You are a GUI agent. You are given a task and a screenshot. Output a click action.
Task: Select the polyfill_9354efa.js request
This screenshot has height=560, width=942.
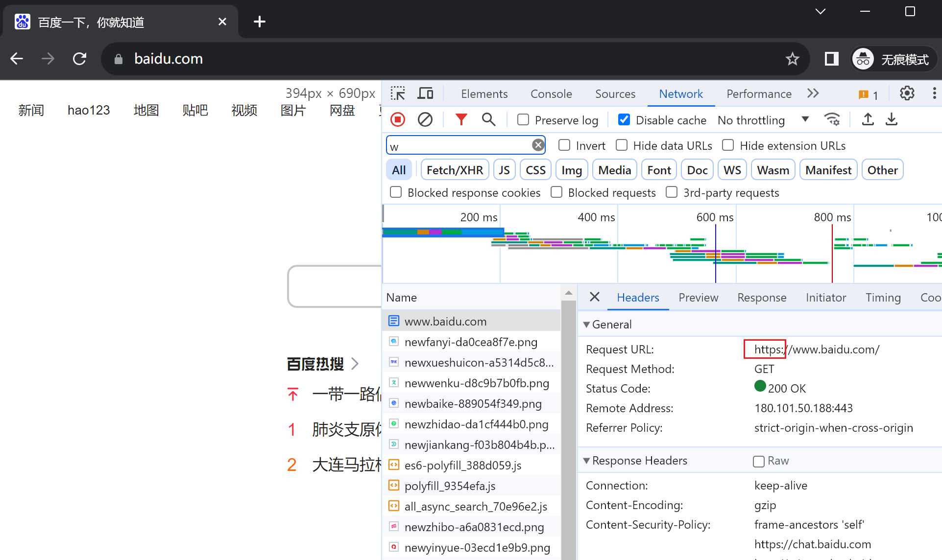point(450,486)
